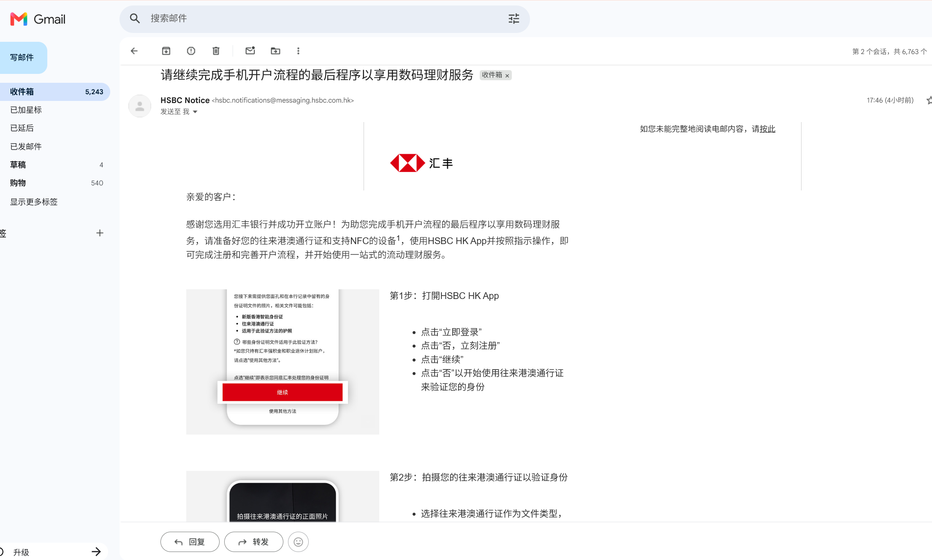Open the 已加星标 starred folder

pyautogui.click(x=54, y=110)
